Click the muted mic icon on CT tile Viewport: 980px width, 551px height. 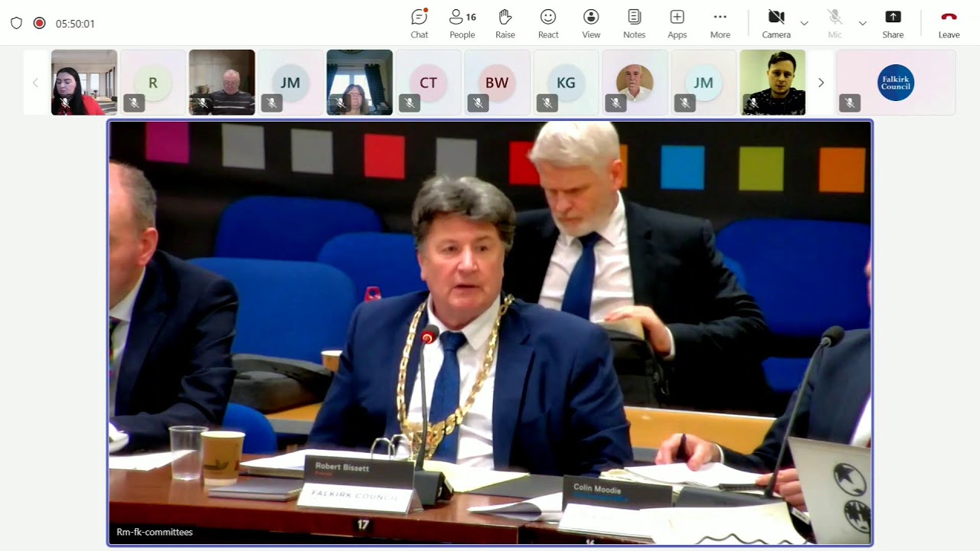point(409,103)
